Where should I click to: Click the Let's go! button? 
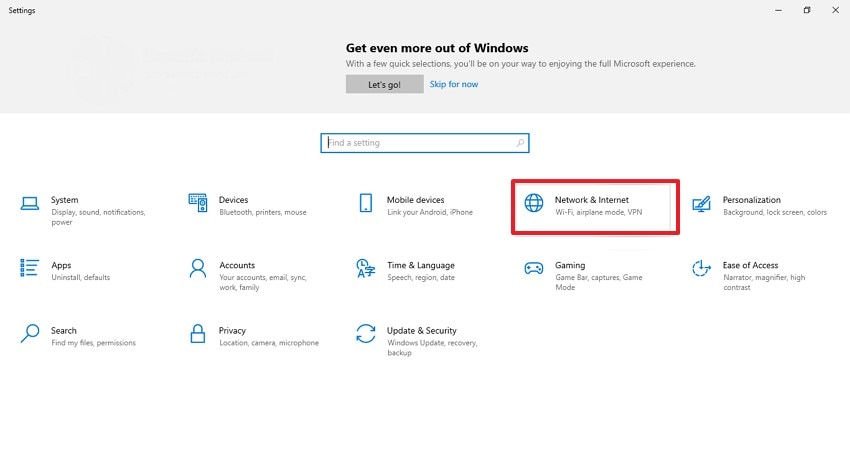(x=384, y=85)
